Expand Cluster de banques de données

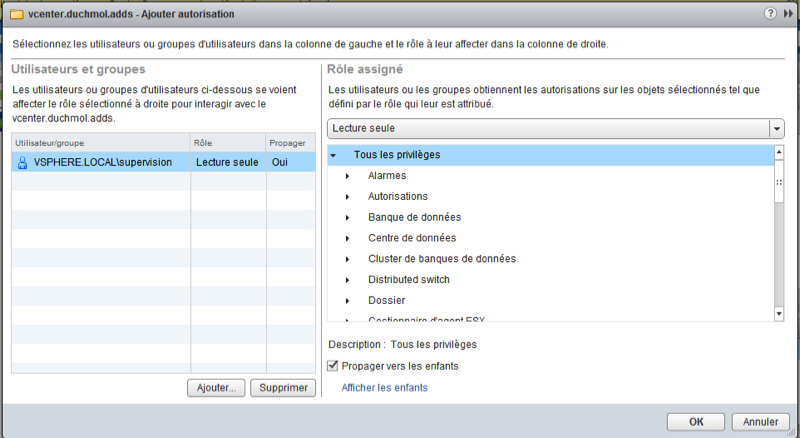click(347, 259)
